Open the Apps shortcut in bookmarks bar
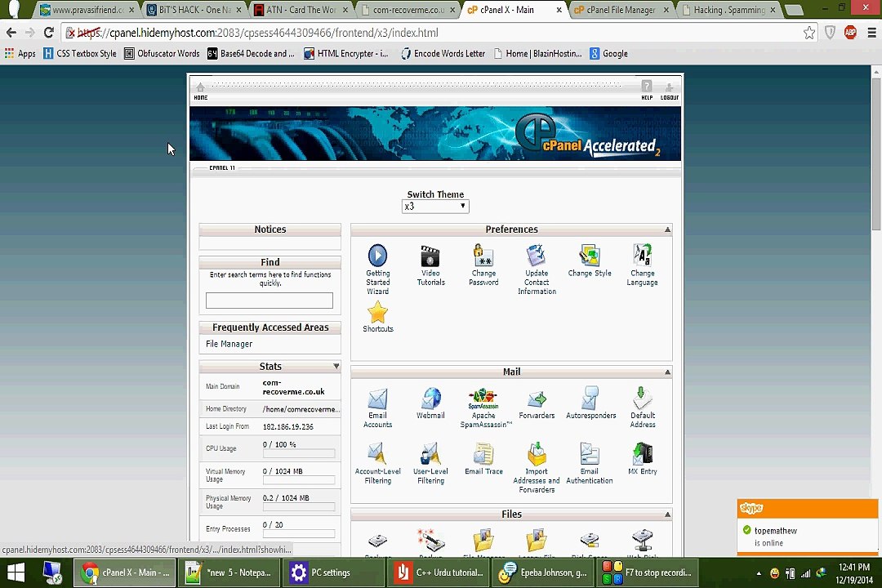 (x=20, y=53)
